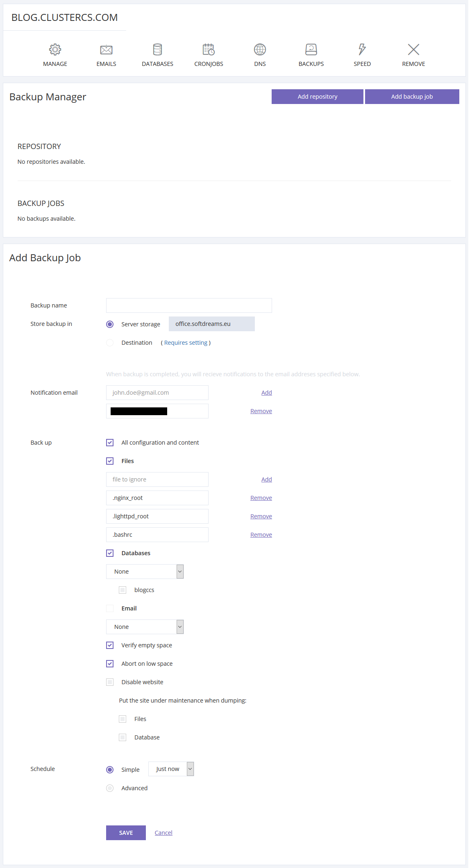This screenshot has height=868, width=472.
Task: Open the Just now schedule dropdown
Action: coord(171,769)
